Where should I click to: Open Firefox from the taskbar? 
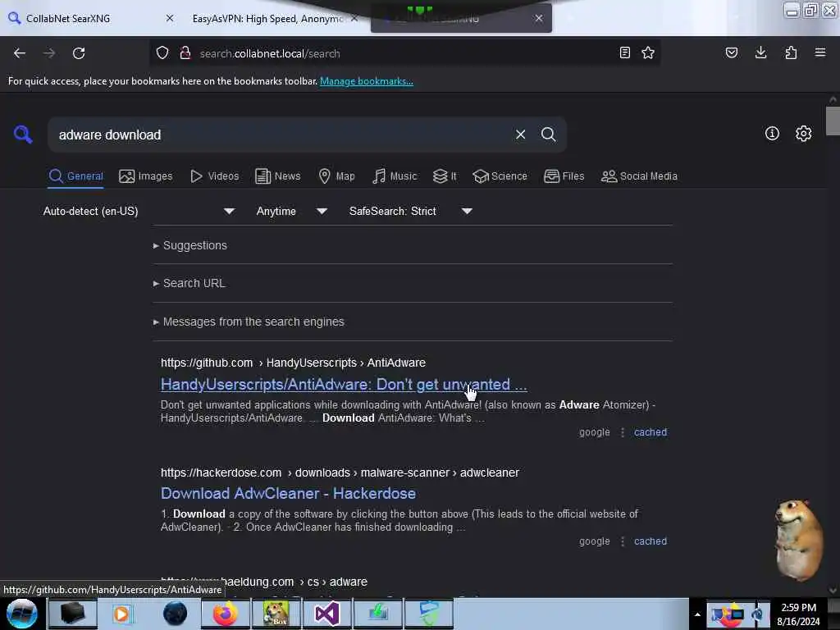click(x=226, y=614)
